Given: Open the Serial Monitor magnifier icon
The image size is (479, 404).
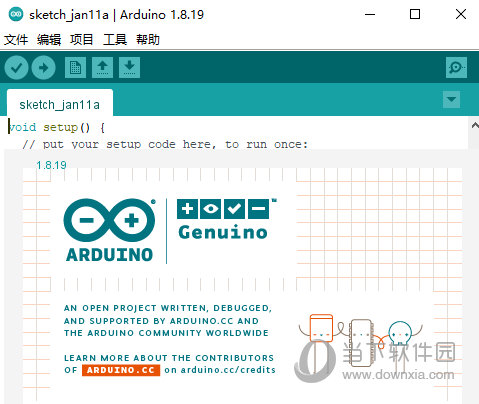Looking at the screenshot, I should point(456,67).
